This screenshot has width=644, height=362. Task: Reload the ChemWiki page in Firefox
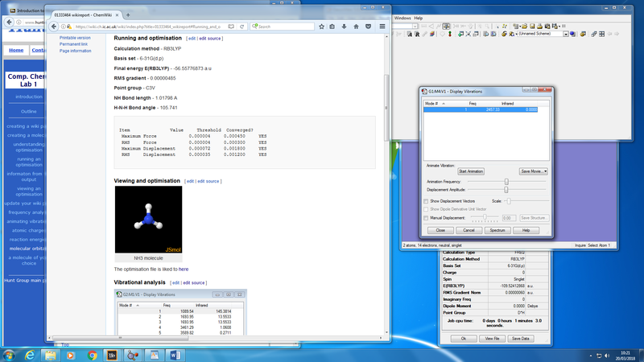[242, 27]
